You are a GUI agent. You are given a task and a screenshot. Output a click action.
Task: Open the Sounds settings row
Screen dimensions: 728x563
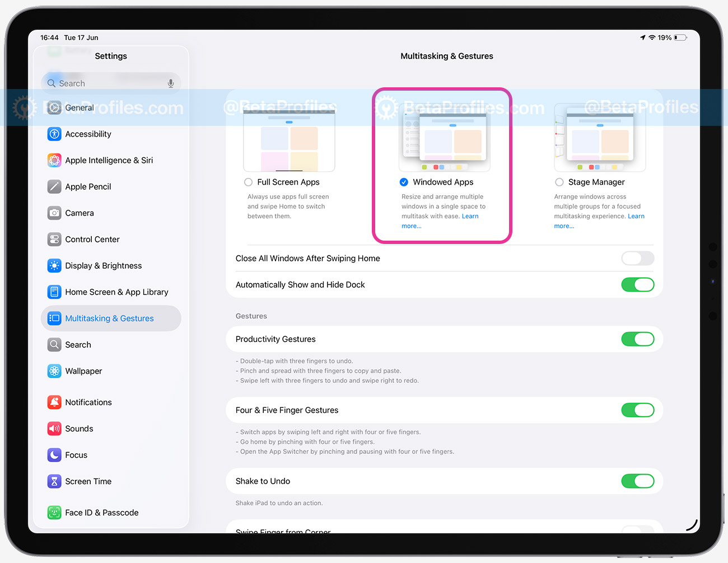[x=111, y=428]
